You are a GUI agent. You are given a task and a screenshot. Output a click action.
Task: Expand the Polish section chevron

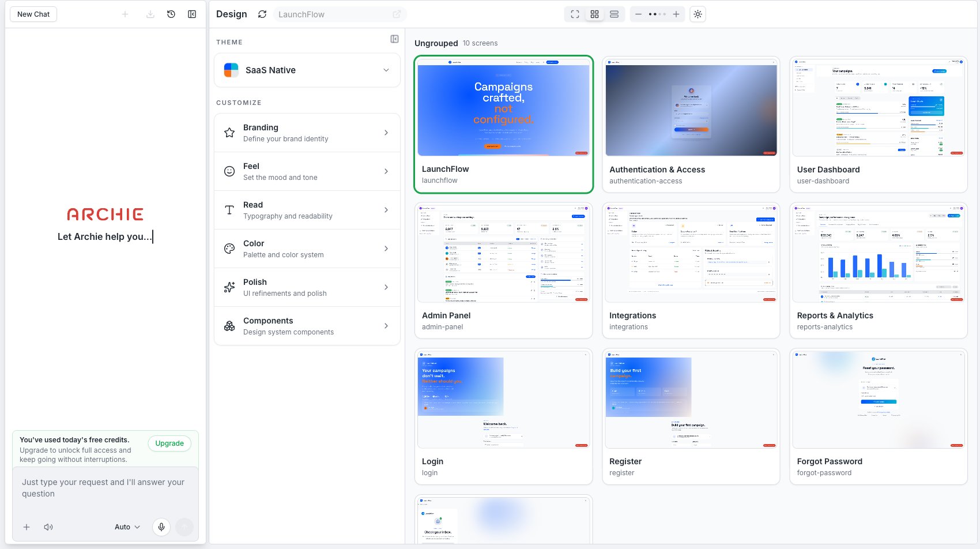click(386, 287)
